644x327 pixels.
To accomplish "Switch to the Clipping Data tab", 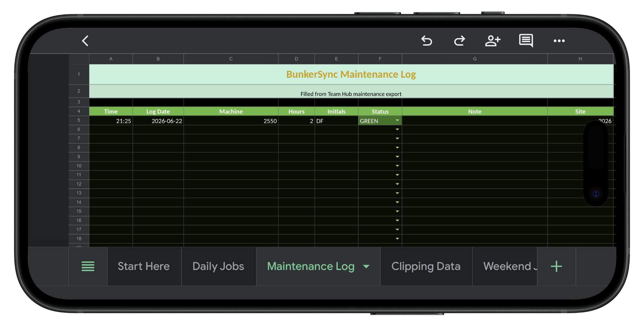I will (x=426, y=266).
